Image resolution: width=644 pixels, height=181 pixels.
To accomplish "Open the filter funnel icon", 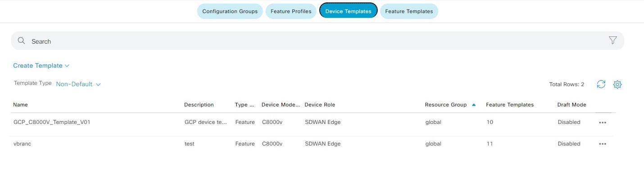I will click(612, 40).
